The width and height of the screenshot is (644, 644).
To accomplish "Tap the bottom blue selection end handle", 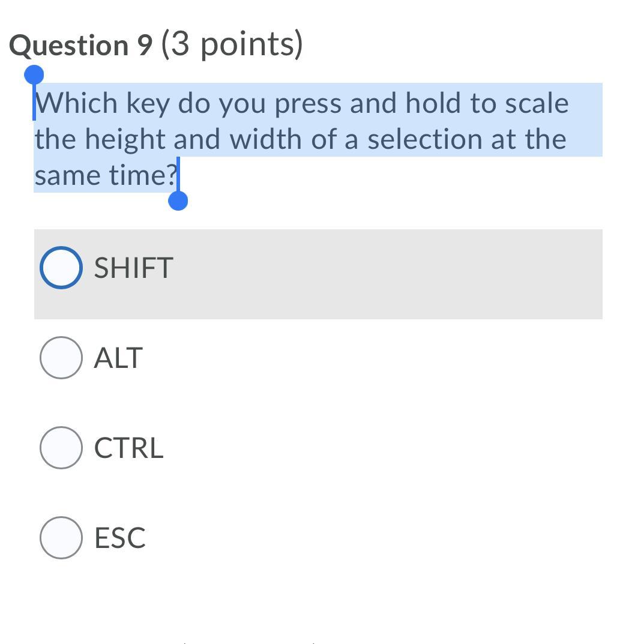I will (x=178, y=201).
